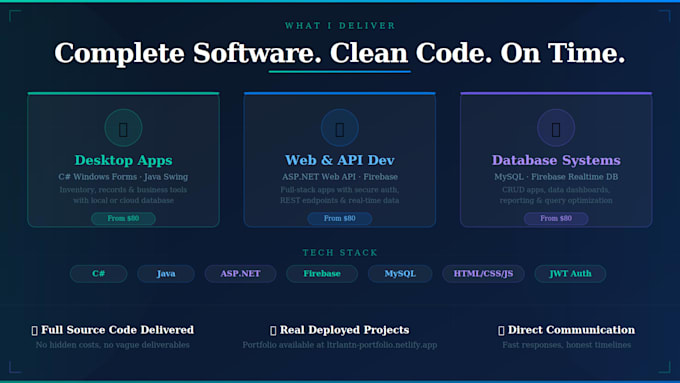Screen dimensions: 680x383
Task: Click the icon beside Real Deployed Projects
Action: (273, 331)
